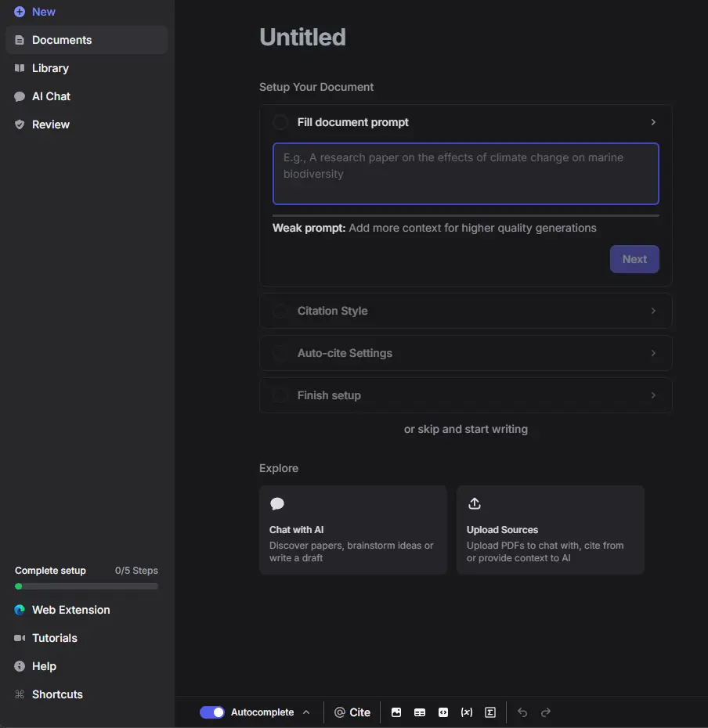Insert a code block from the toolbar

tap(443, 712)
